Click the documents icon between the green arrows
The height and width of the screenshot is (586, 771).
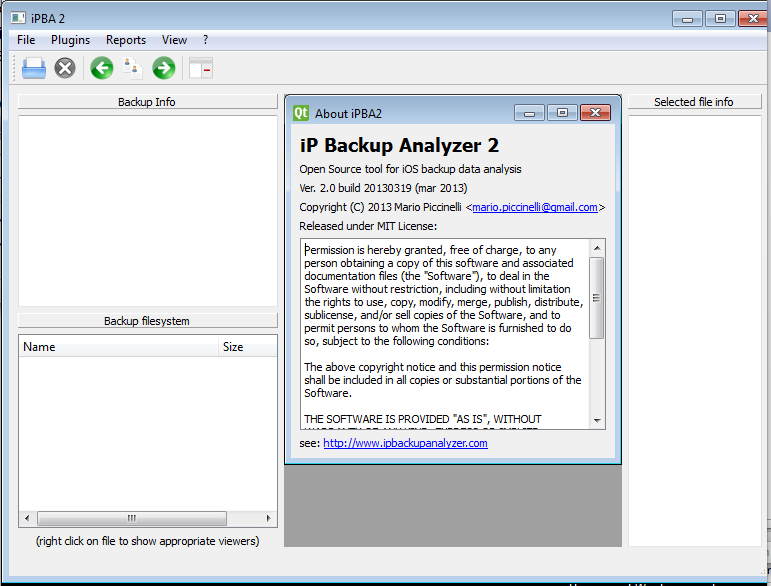pyautogui.click(x=133, y=68)
